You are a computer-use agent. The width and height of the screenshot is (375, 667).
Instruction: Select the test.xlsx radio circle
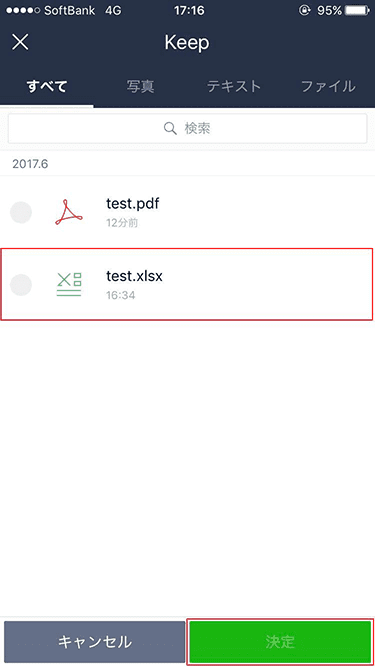(x=21, y=285)
